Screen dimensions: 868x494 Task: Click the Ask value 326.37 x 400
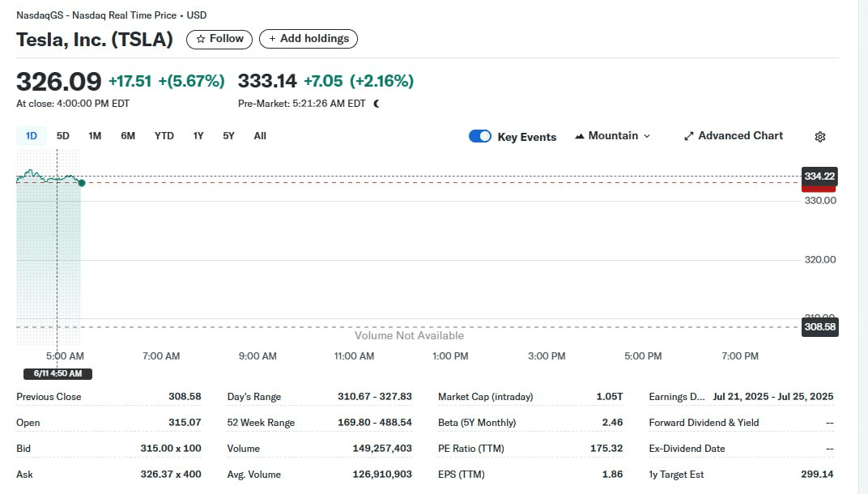[x=171, y=474]
